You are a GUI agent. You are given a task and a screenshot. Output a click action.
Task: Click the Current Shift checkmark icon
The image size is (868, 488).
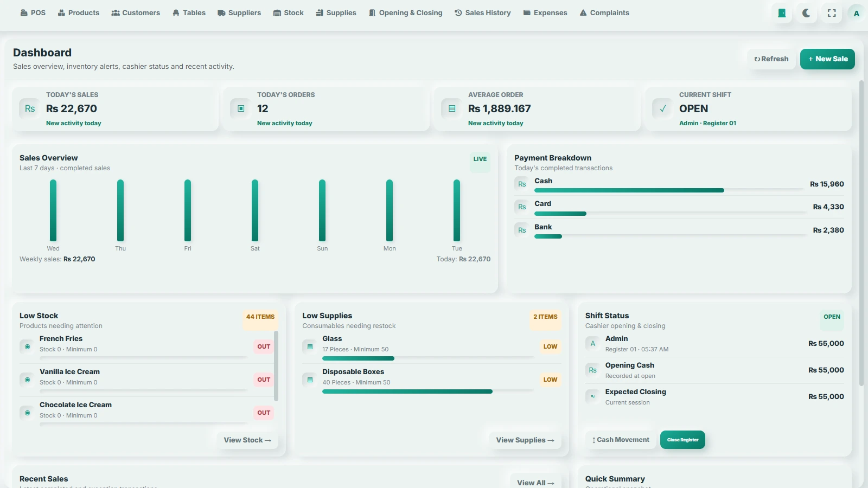click(663, 108)
